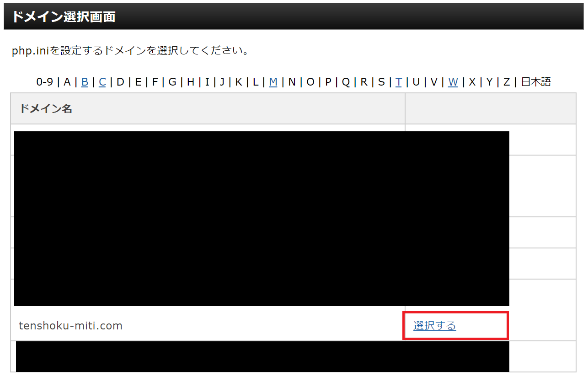
Task: Click the letter H in the index
Action: tap(191, 82)
